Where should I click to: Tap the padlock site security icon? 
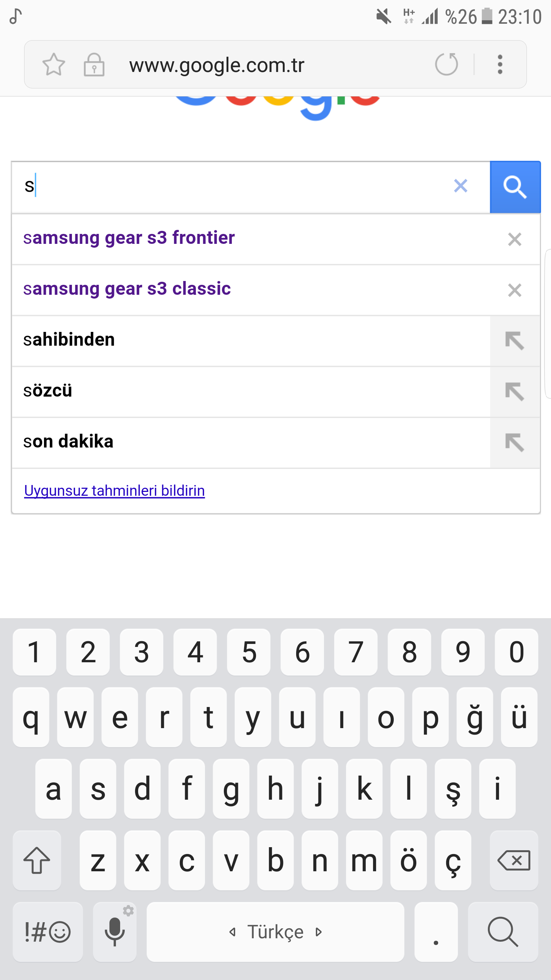94,64
